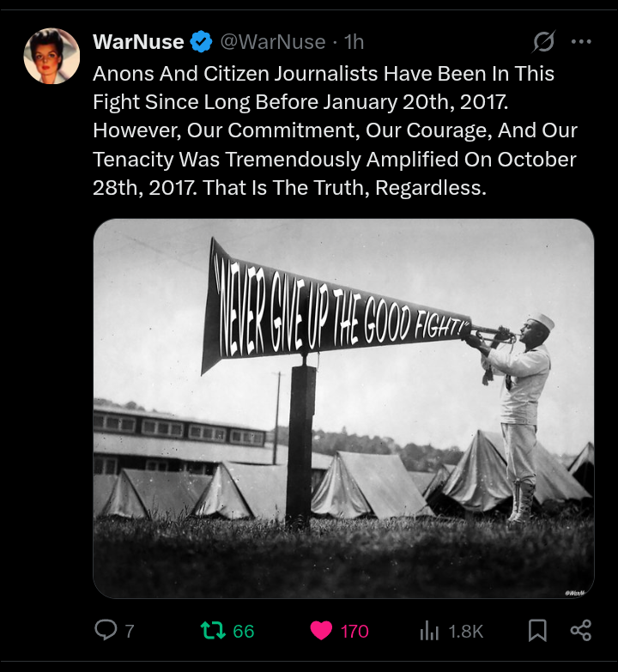
Task: Click the like count 170
Action: click(x=354, y=632)
